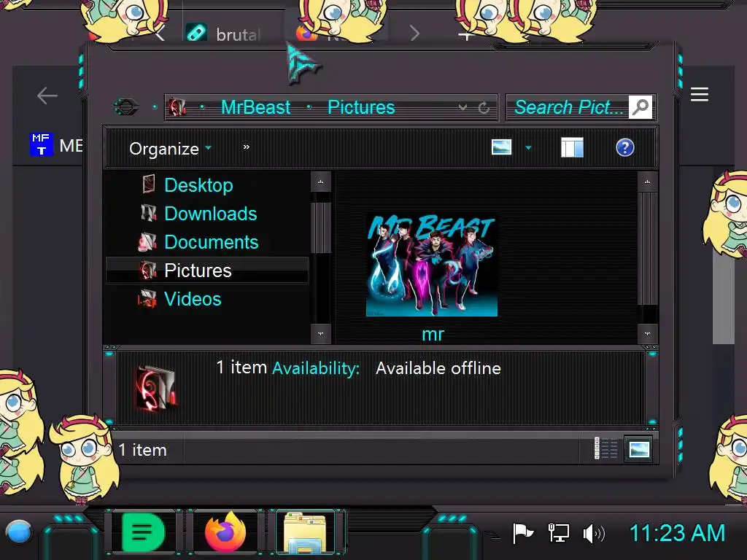Click the Documents folder icon
747x560 pixels.
(x=147, y=241)
